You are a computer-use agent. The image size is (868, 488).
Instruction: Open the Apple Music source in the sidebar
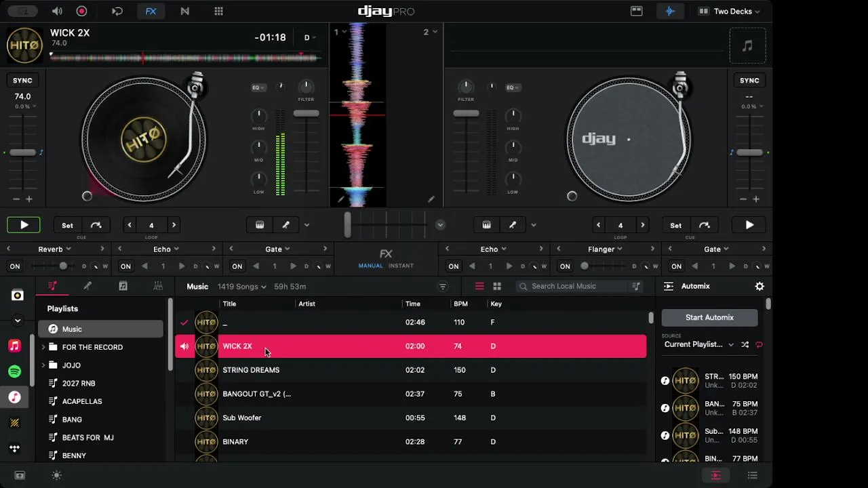coord(14,346)
